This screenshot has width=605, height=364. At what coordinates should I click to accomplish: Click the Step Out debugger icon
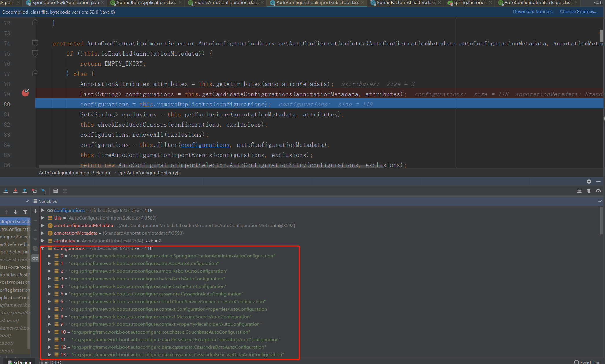[25, 191]
